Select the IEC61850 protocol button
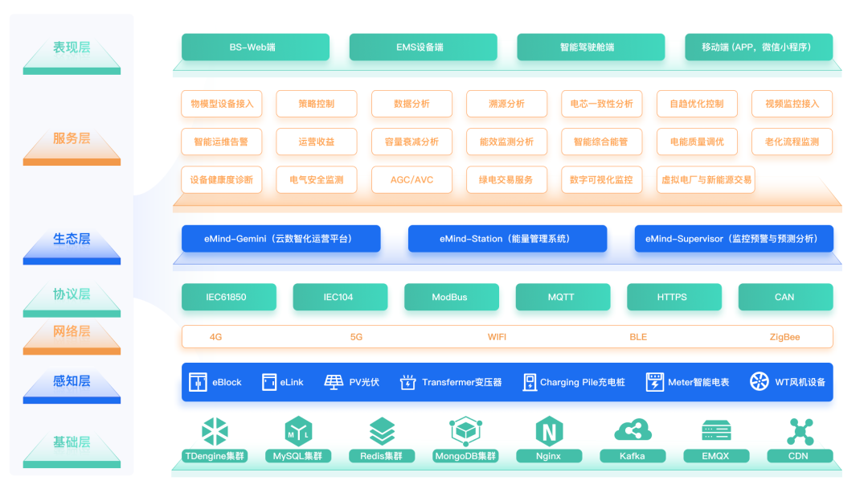 [229, 297]
